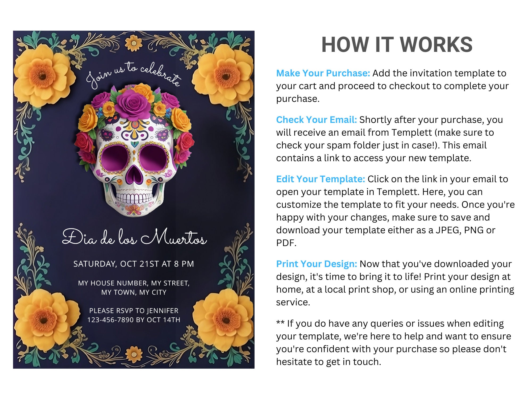This screenshot has height=399, width=532.
Task: Click the HOW IT WORKS heading
Action: click(x=397, y=44)
